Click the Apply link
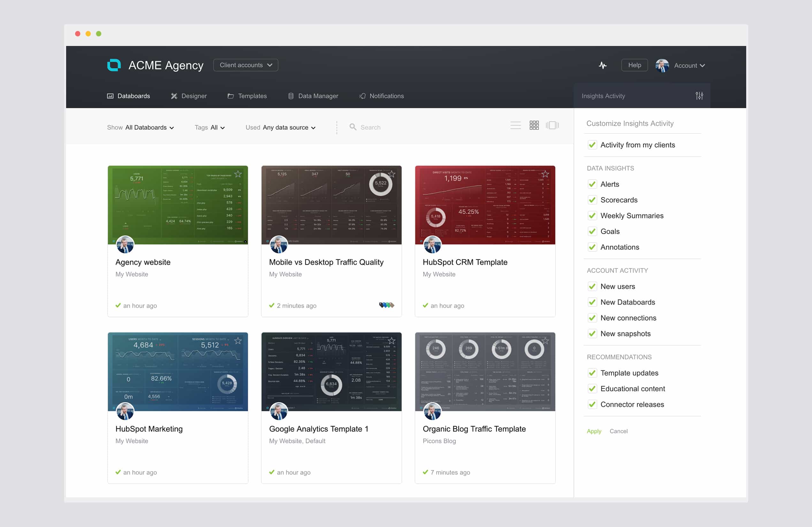This screenshot has width=812, height=527. click(x=594, y=431)
